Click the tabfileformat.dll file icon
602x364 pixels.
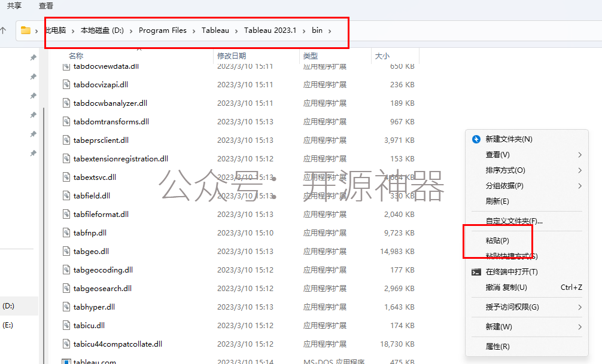66,214
